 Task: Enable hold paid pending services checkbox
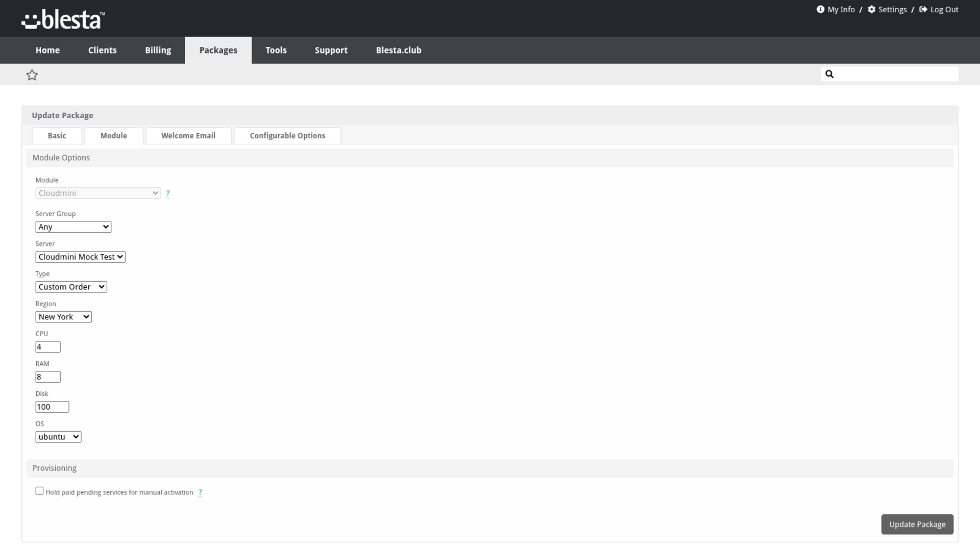click(39, 491)
